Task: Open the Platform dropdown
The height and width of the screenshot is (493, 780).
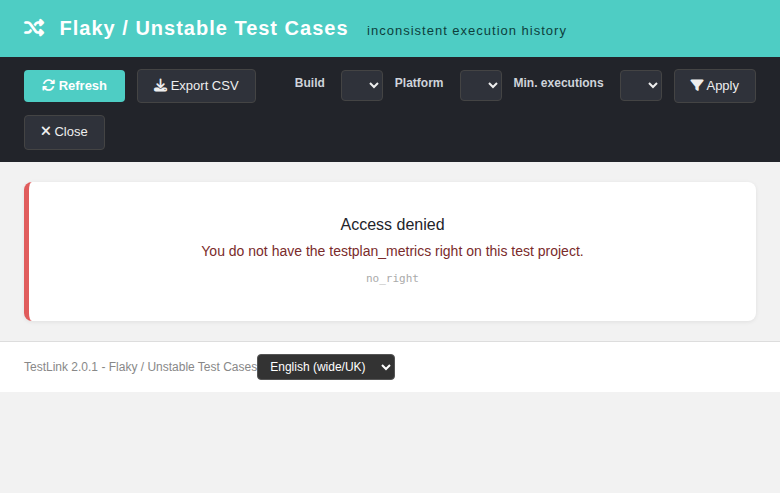Action: [x=481, y=86]
